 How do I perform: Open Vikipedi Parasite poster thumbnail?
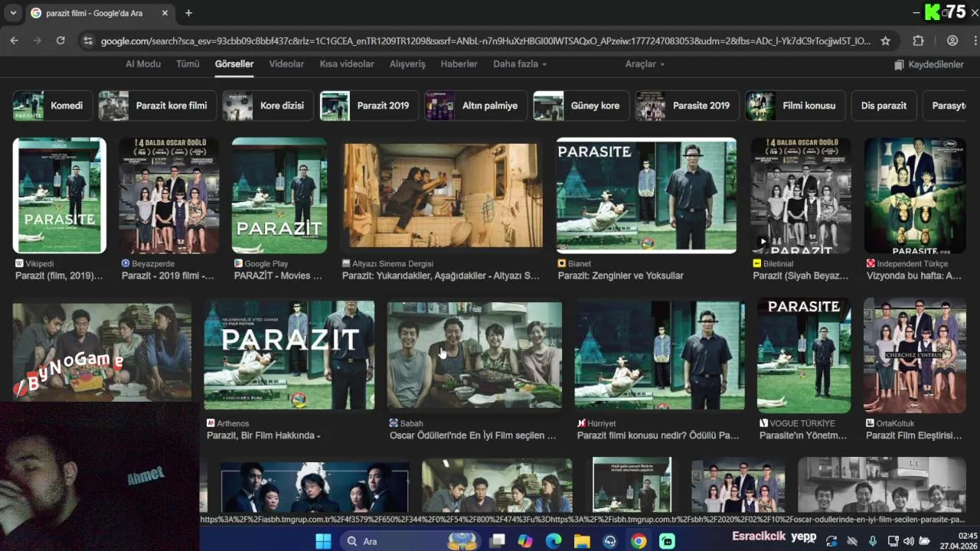pyautogui.click(x=59, y=195)
